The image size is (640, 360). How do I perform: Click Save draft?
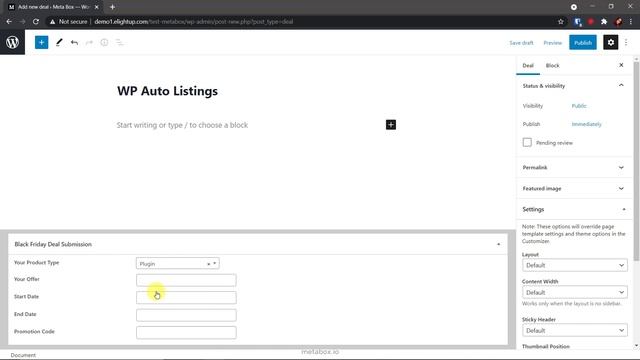pos(521,43)
